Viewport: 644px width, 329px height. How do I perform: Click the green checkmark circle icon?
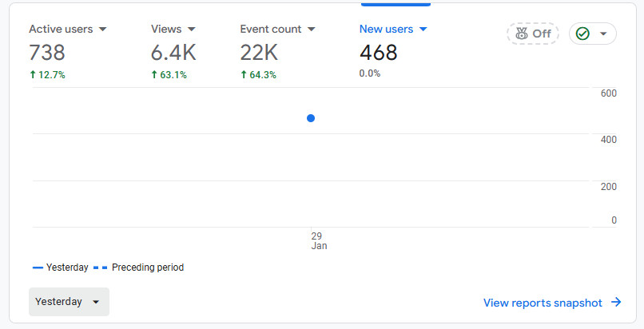pyautogui.click(x=582, y=34)
